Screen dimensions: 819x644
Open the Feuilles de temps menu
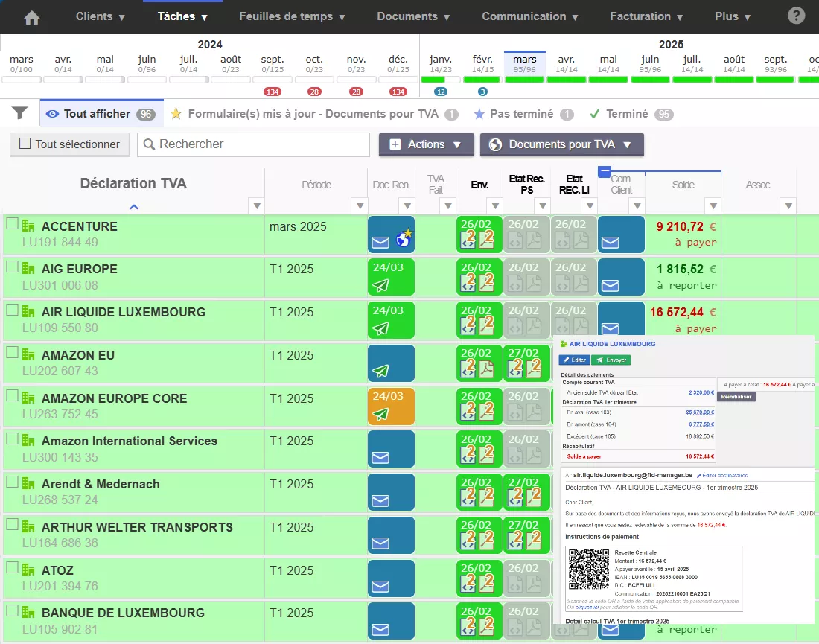292,16
